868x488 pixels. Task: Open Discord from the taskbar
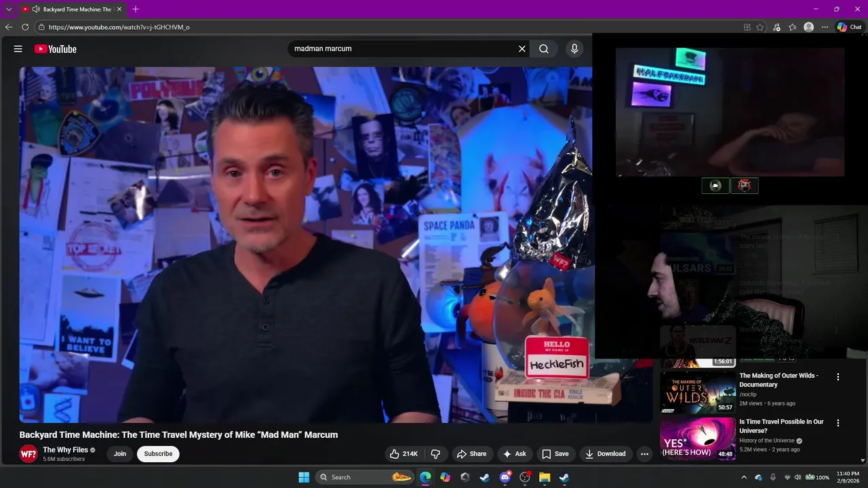pyautogui.click(x=505, y=477)
